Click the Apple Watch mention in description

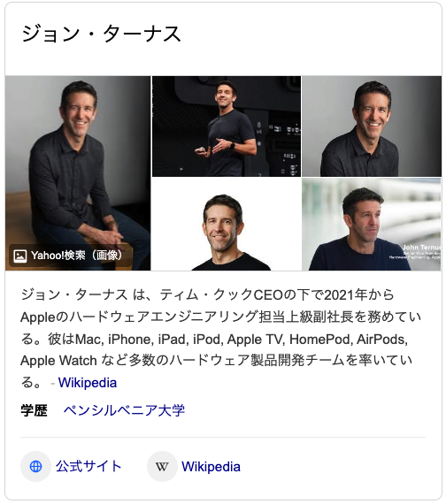coord(58,361)
